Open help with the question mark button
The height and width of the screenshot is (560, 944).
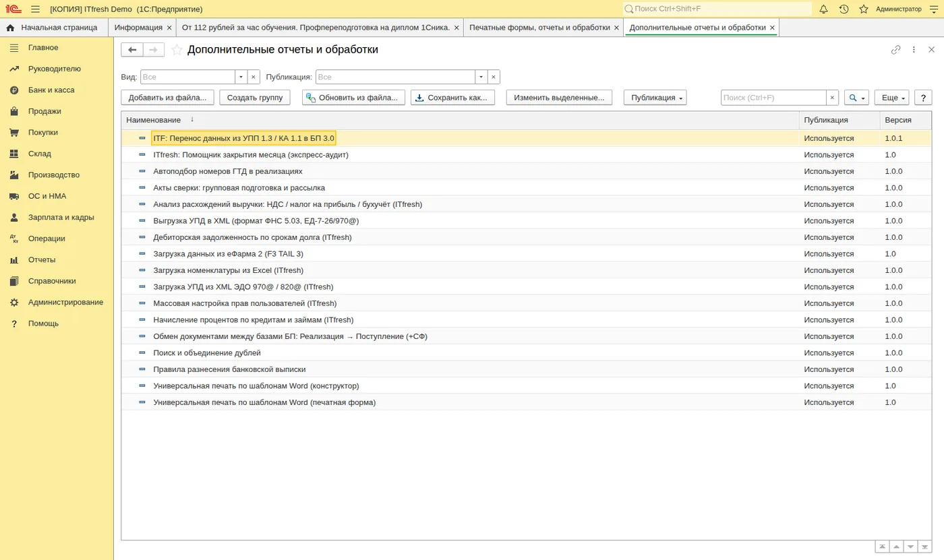pyautogui.click(x=923, y=98)
